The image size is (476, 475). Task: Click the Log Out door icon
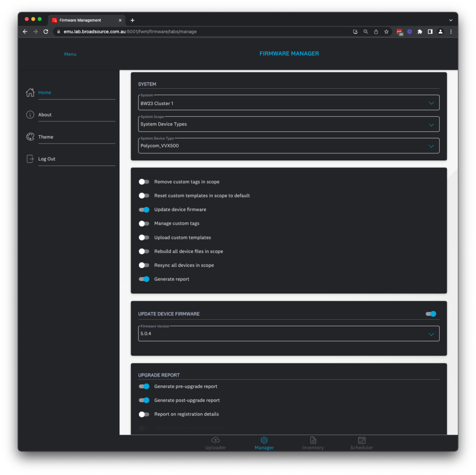tap(30, 159)
